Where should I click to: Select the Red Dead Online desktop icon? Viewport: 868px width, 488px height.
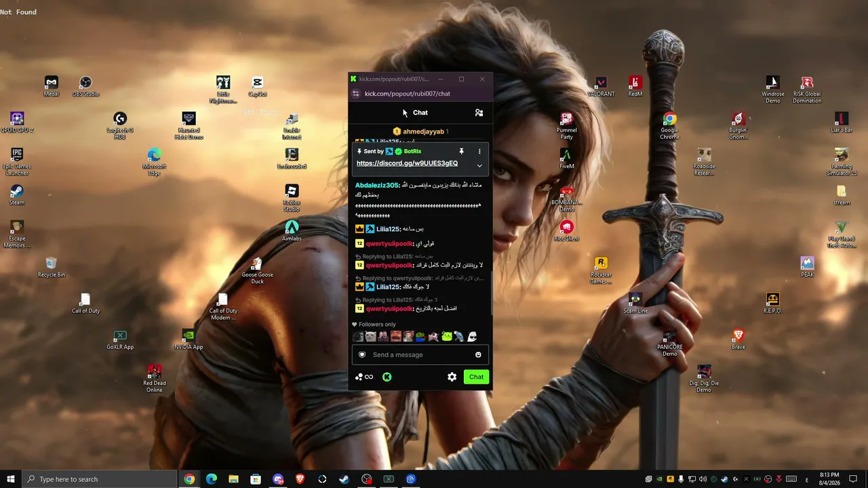154,379
